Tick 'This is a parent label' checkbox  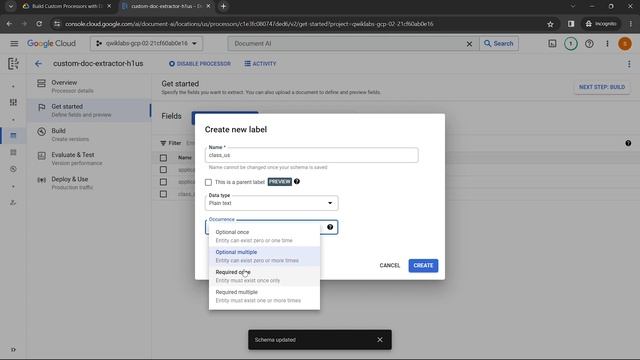pos(209,182)
